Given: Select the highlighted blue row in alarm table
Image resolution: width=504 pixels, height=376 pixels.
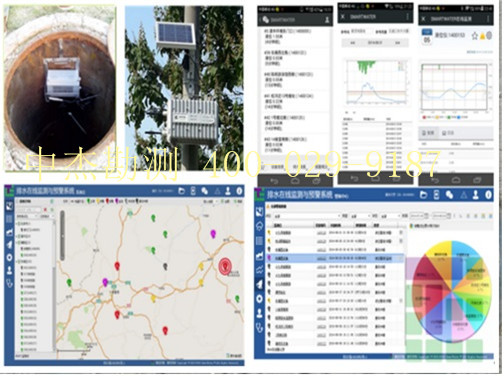Looking at the screenshot, I should pos(335,258).
